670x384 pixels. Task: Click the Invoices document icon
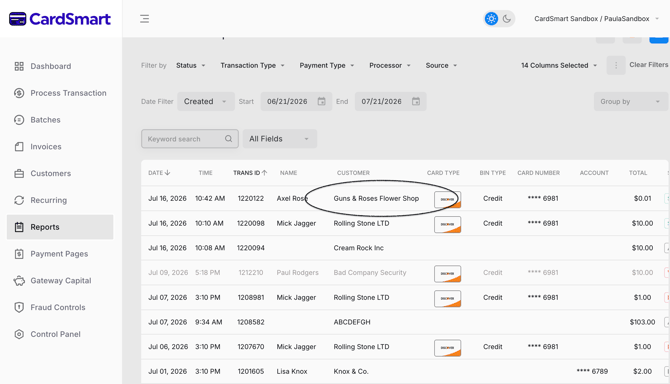tap(19, 147)
